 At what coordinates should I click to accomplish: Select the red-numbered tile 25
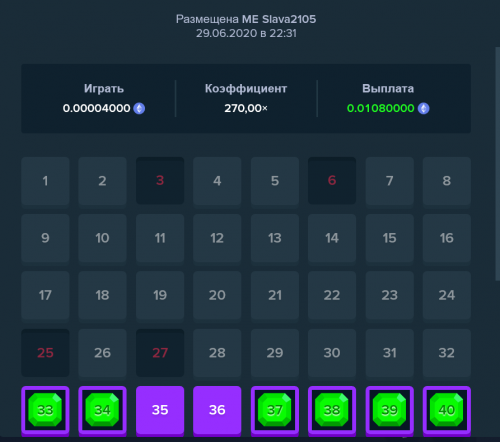[x=45, y=353]
